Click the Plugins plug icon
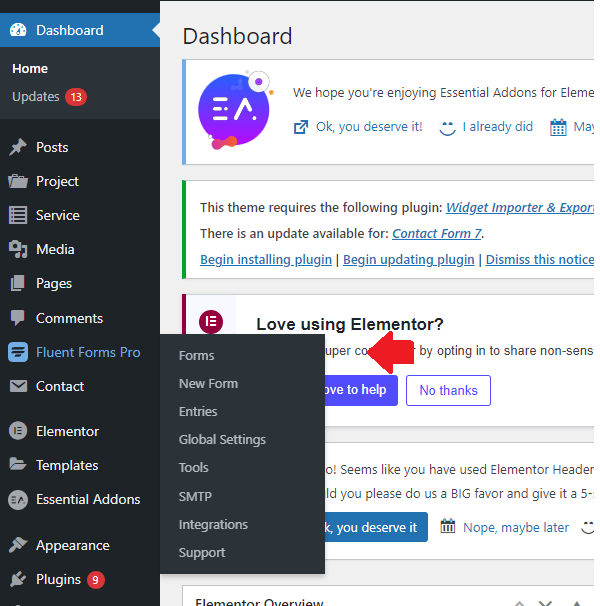 pyautogui.click(x=18, y=579)
